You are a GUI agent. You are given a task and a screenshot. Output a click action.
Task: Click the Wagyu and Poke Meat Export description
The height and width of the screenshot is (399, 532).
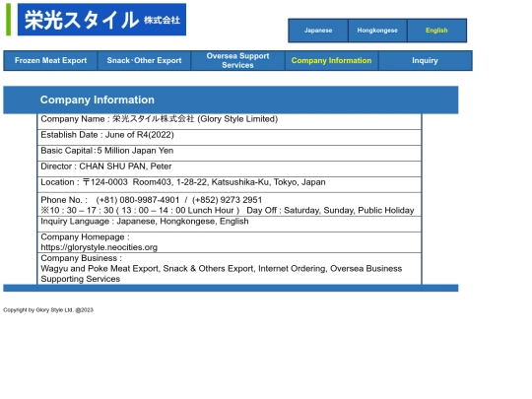click(222, 269)
